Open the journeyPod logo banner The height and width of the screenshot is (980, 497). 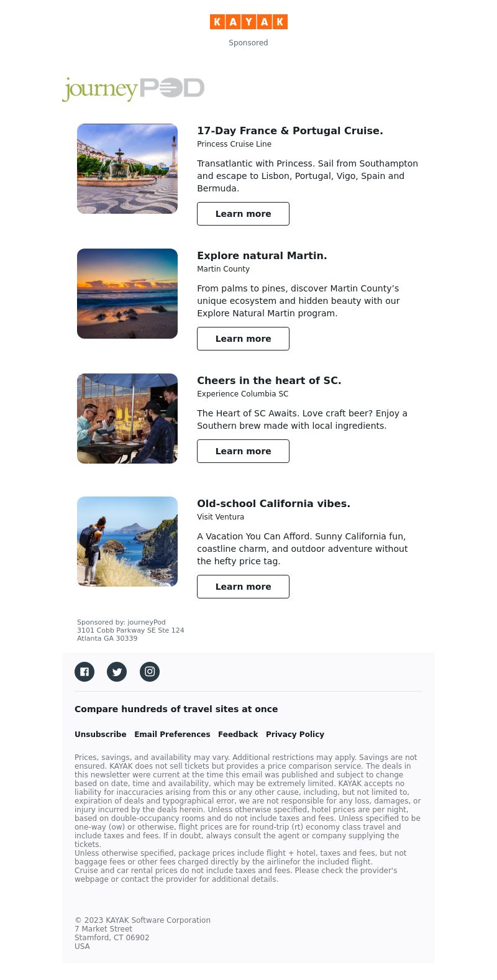(133, 89)
